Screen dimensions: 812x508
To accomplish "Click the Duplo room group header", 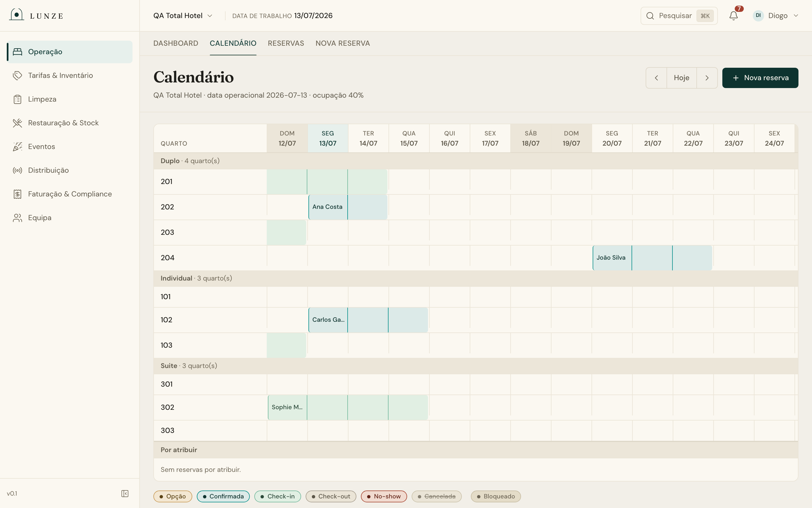I will (475, 161).
